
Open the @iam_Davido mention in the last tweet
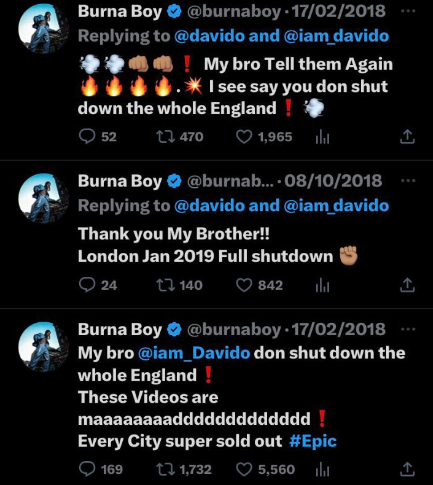(194, 353)
